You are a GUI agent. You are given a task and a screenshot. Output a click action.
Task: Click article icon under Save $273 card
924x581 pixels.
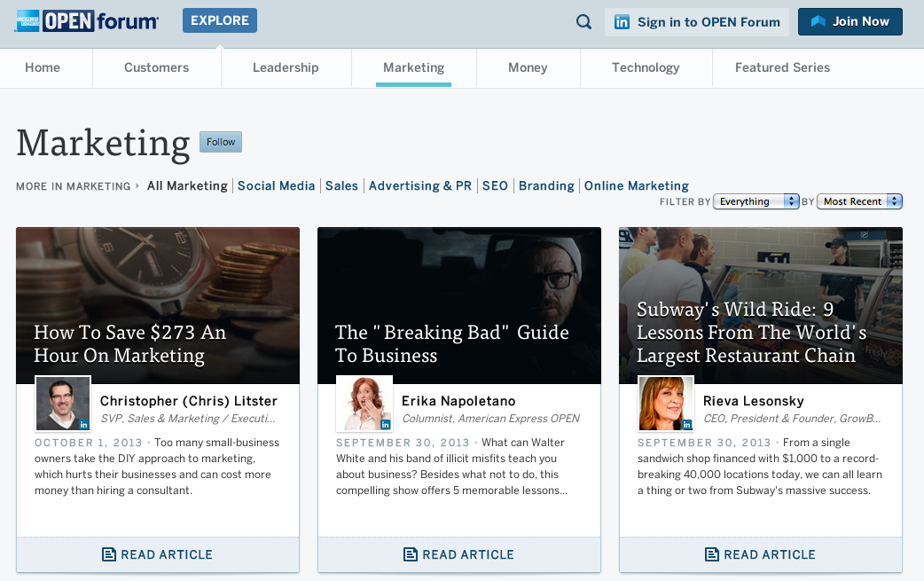click(x=109, y=554)
